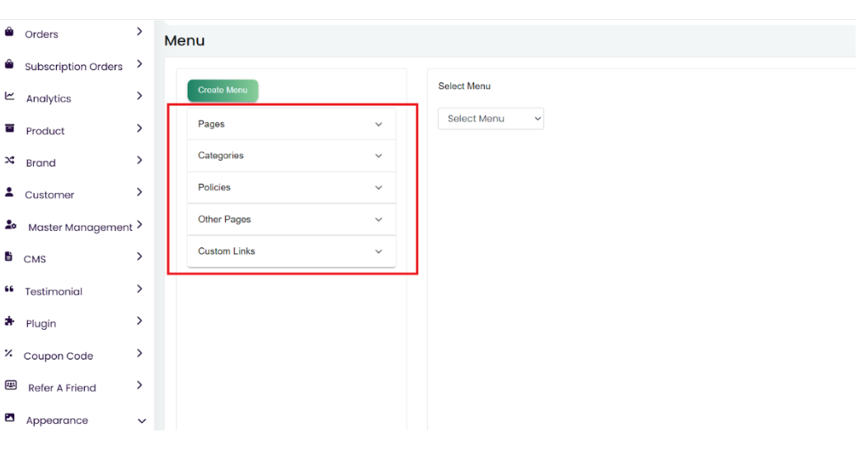868x475 pixels.
Task: Open Subscription Orders in the sidebar
Action: click(x=73, y=67)
